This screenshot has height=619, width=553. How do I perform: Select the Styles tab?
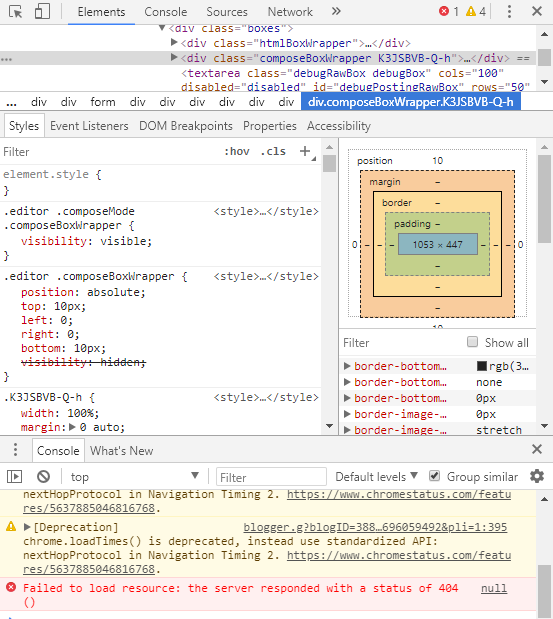tap(24, 126)
